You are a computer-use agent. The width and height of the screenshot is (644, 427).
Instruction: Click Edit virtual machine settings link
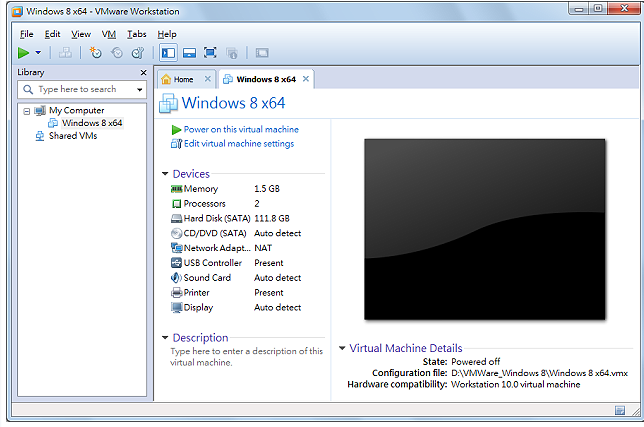(x=239, y=144)
